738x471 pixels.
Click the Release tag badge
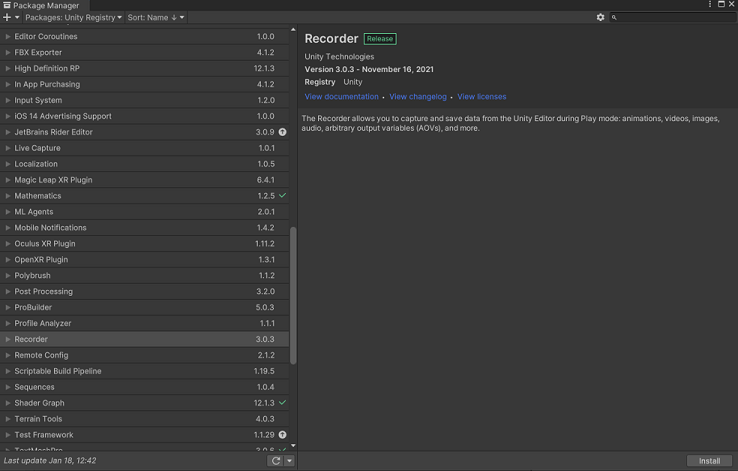point(380,39)
